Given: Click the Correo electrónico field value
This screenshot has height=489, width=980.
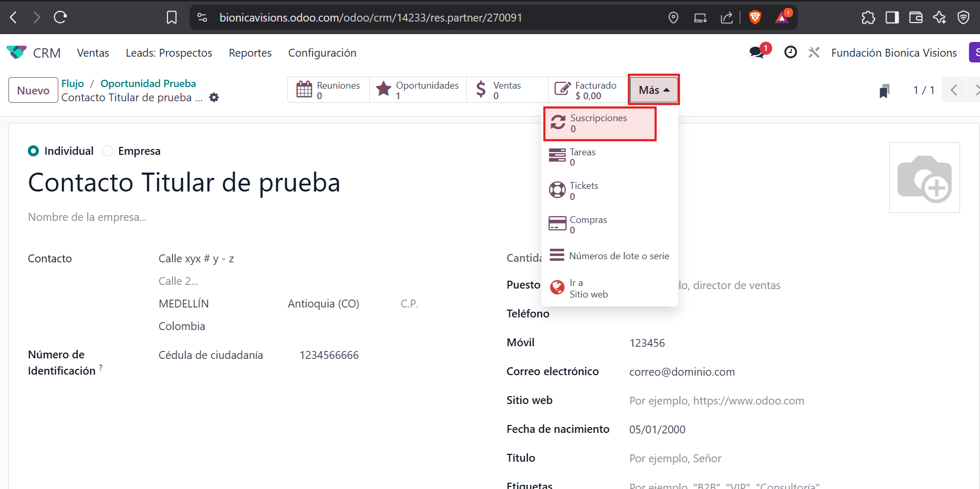Looking at the screenshot, I should 682,372.
